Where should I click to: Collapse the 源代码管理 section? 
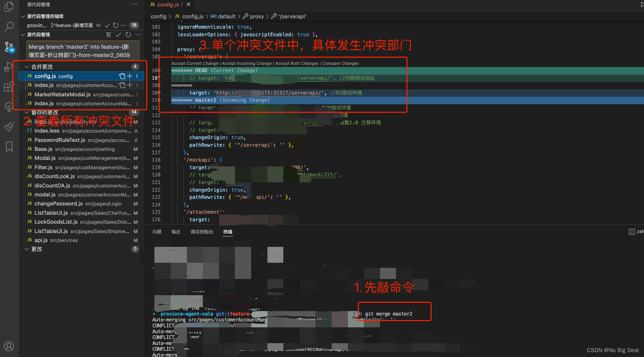pos(23,35)
